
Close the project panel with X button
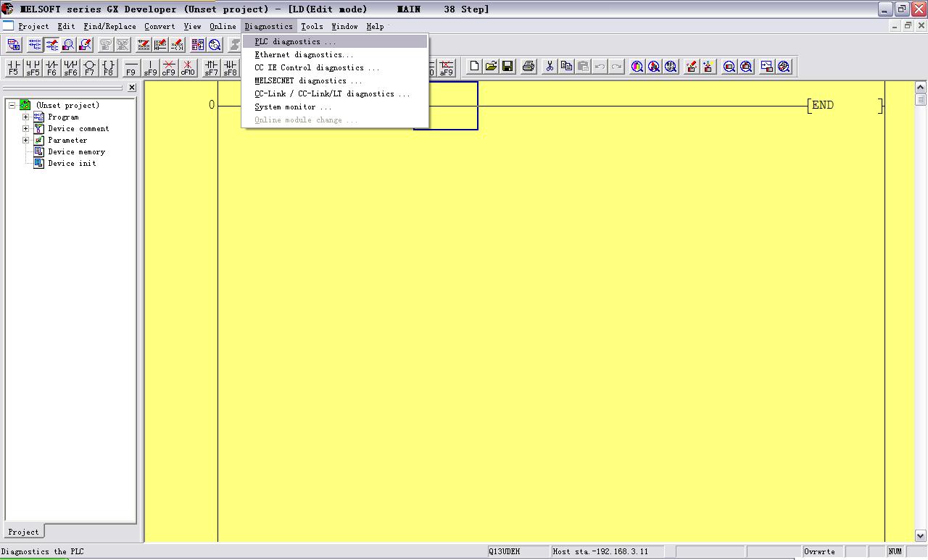pos(131,88)
